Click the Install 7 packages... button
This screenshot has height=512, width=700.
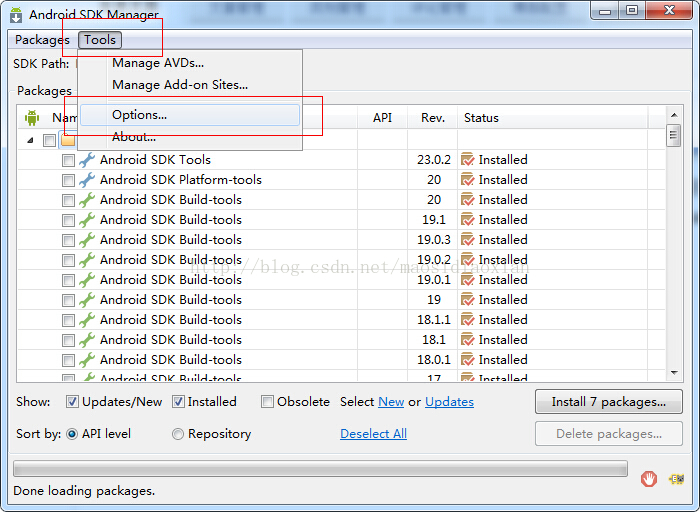click(608, 402)
